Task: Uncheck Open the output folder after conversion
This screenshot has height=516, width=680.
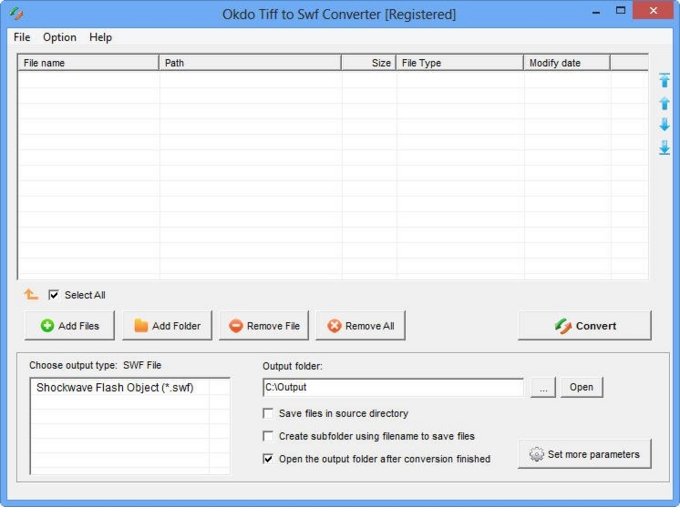Action: coord(268,459)
